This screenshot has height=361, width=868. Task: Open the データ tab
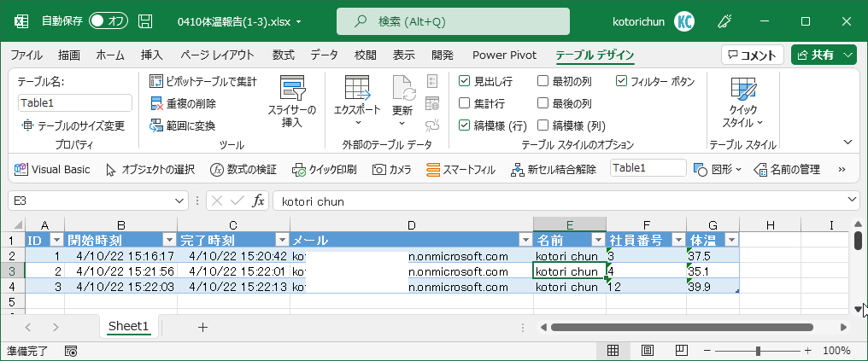pos(324,55)
